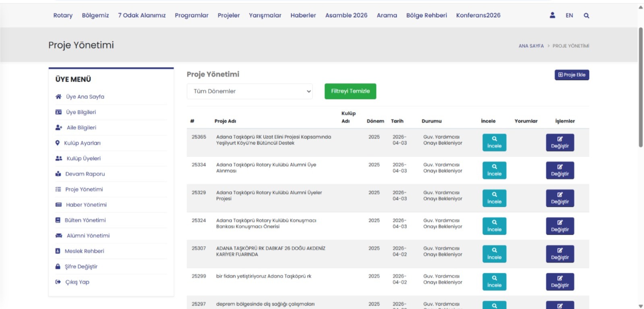Click the home icon beside Üye Ana Sayfa

(58, 97)
